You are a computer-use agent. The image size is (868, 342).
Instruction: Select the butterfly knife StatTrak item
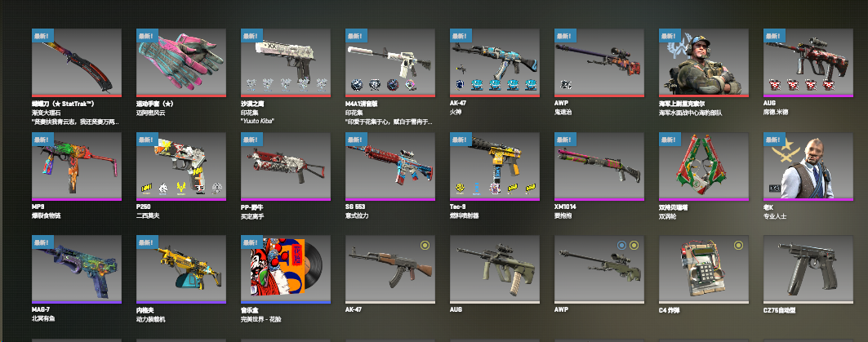pyautogui.click(x=77, y=63)
